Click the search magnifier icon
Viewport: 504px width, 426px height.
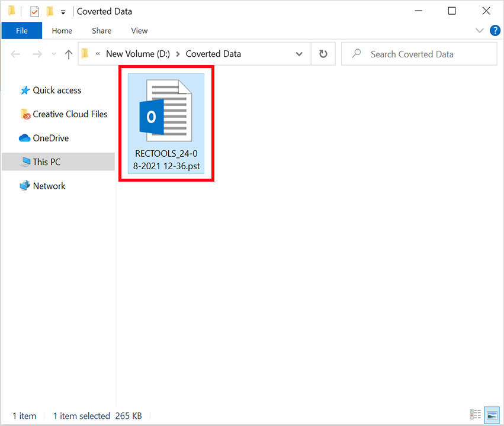(356, 54)
